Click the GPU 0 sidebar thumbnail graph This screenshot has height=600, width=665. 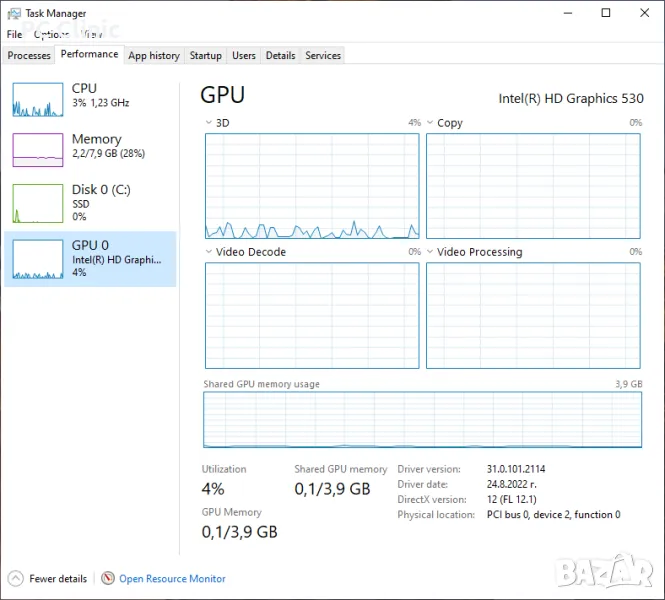coord(37,260)
